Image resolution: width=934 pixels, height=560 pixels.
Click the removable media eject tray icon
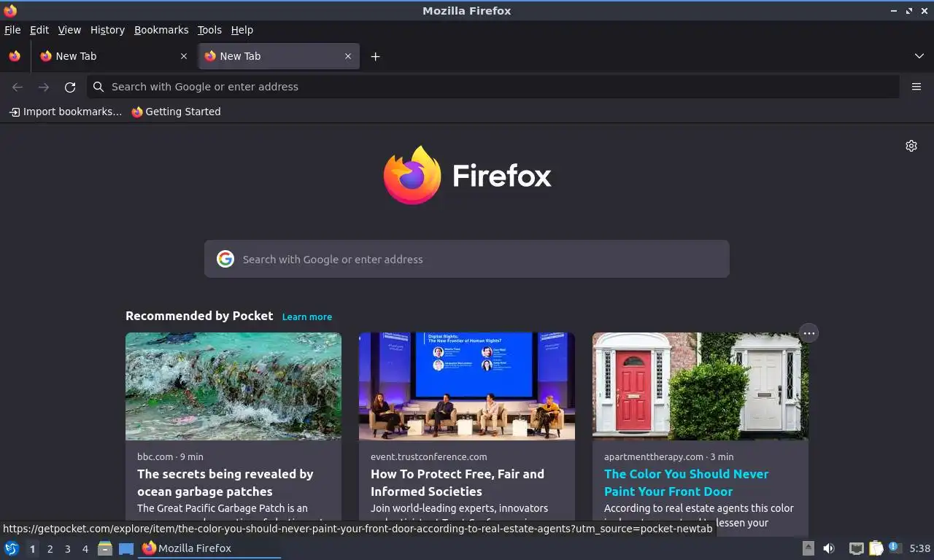(808, 548)
